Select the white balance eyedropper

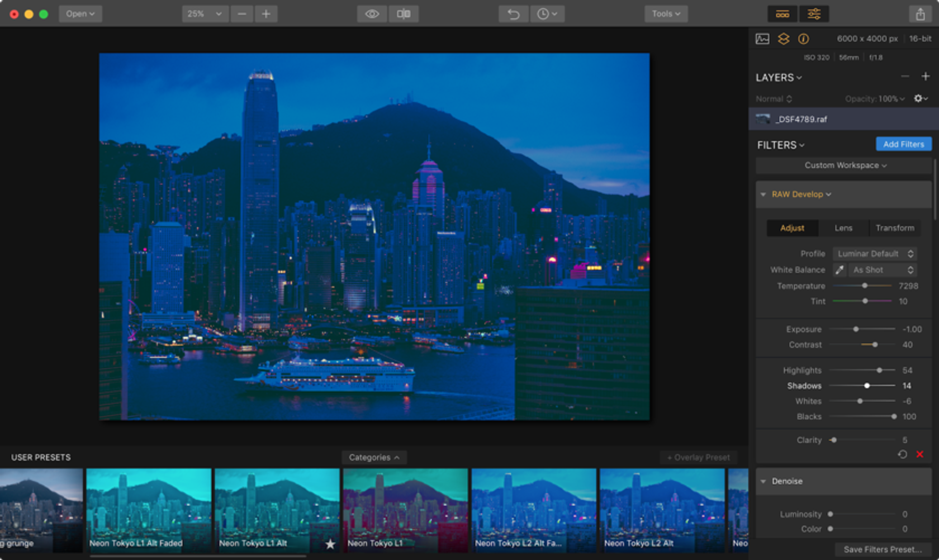point(840,270)
